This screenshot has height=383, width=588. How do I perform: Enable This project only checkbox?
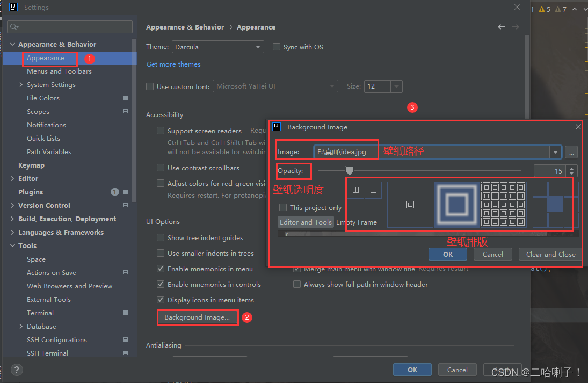tap(283, 207)
